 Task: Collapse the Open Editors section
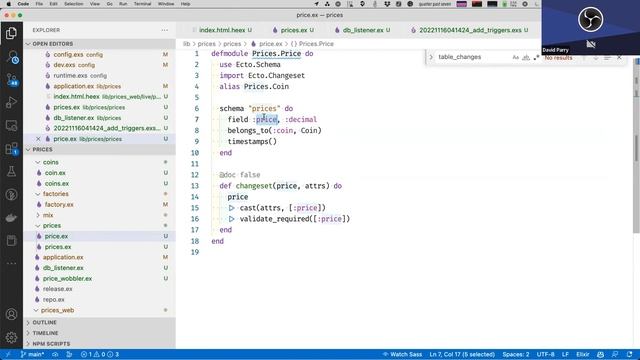tap(100, 44)
